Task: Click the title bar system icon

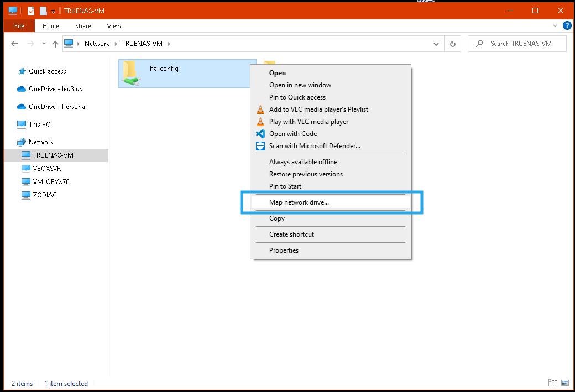Action: 13,11
